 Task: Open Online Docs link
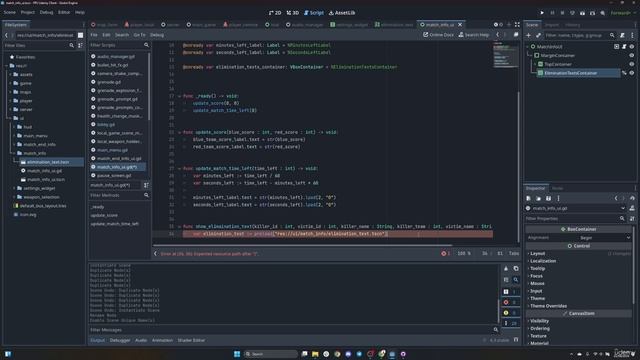[x=438, y=35]
